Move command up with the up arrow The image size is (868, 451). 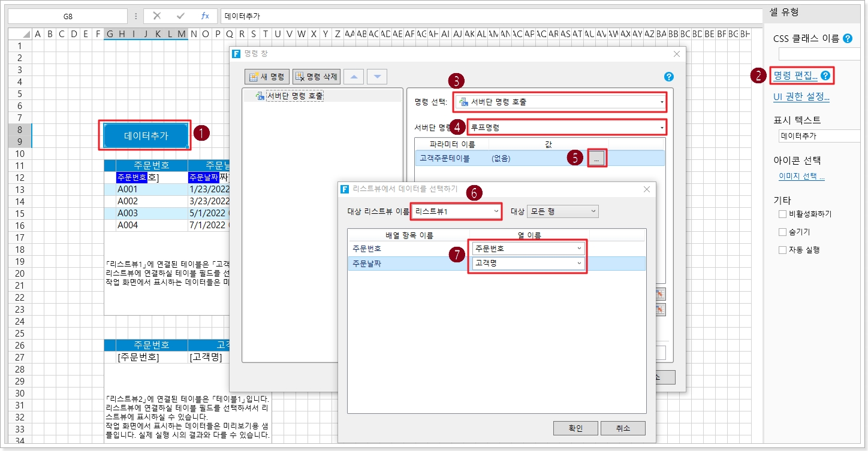tap(354, 77)
